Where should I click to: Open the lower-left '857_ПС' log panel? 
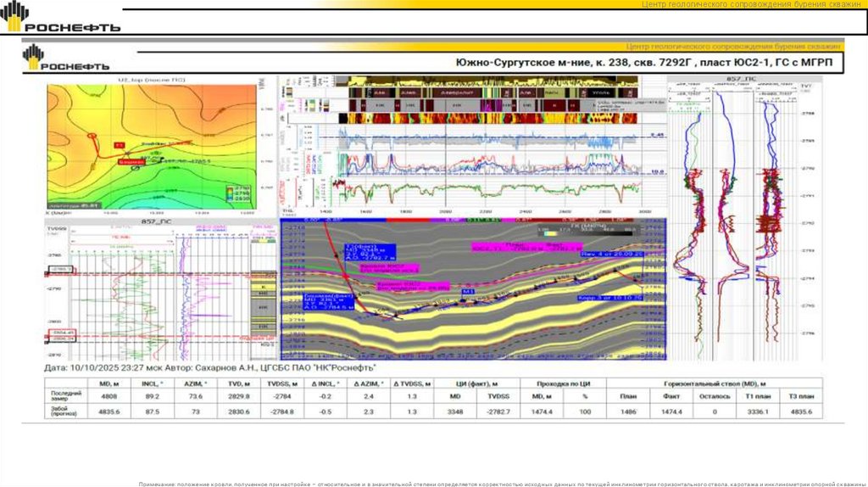[x=160, y=289]
